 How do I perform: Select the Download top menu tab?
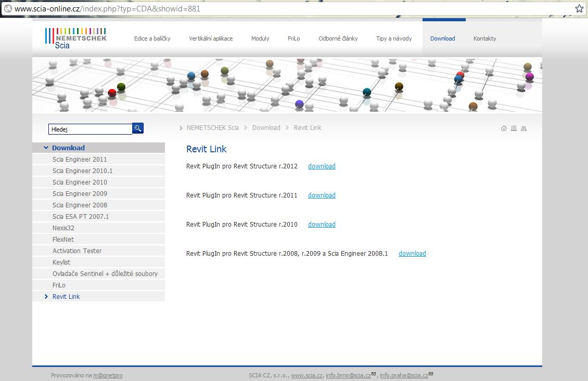tap(442, 38)
